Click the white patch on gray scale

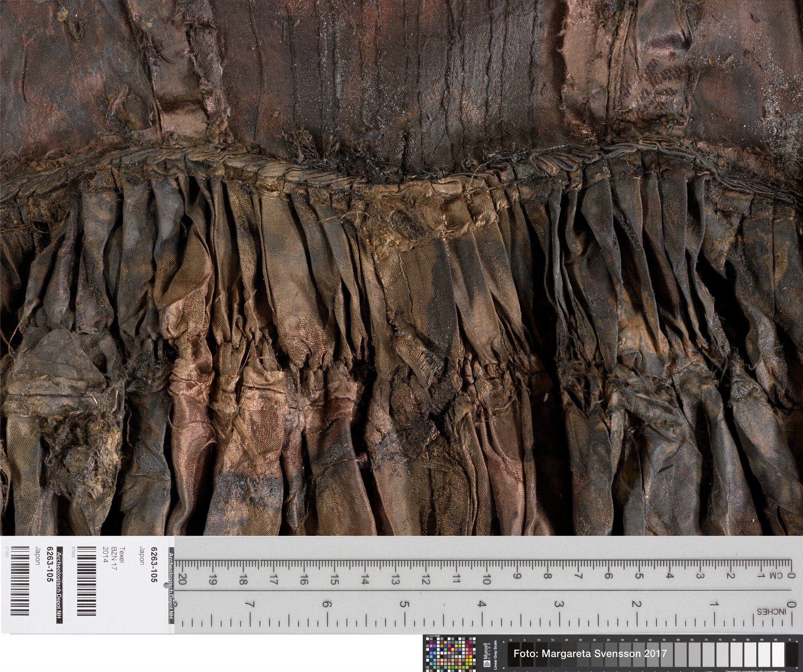[777, 654]
